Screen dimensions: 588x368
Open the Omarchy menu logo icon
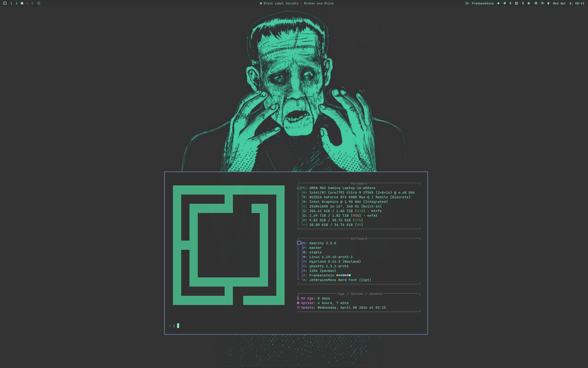coord(5,3)
